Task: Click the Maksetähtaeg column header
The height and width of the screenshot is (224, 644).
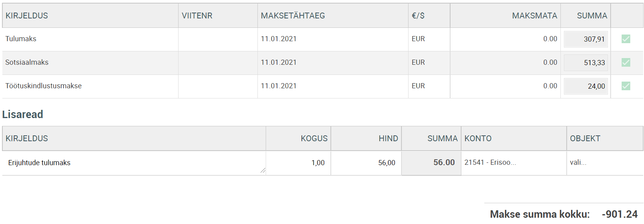Action: [x=293, y=16]
